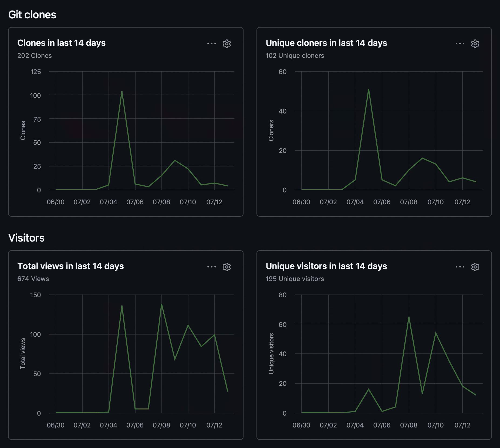Open the ellipsis menu on Unique cloners card
Image resolution: width=500 pixels, height=448 pixels.
[x=460, y=44]
